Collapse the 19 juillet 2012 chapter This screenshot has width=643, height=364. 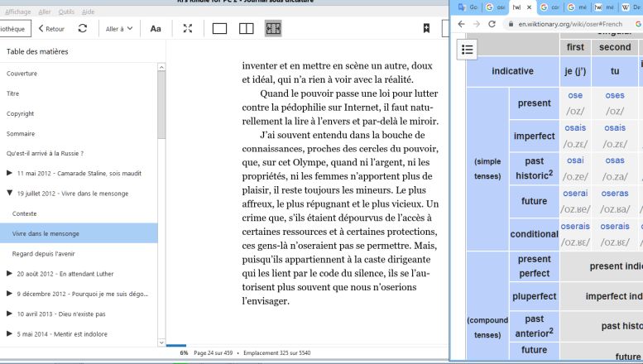coord(9,193)
